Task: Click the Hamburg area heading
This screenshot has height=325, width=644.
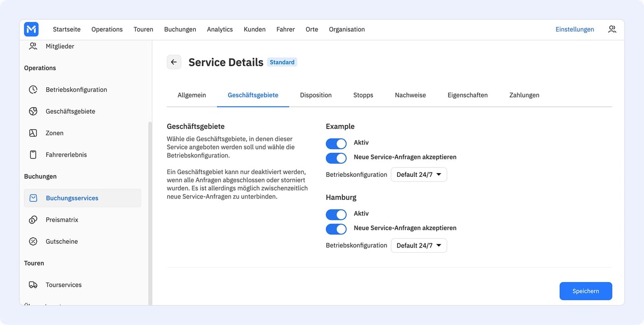Action: [341, 197]
